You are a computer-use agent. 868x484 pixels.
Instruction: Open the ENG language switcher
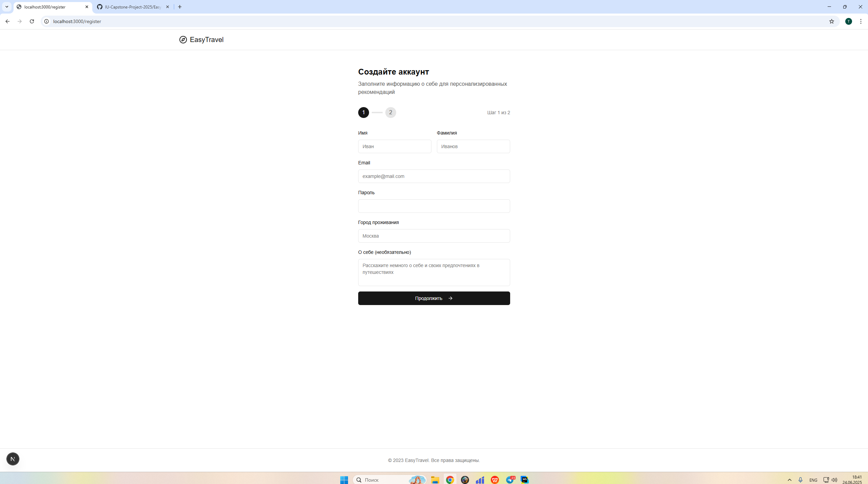click(x=813, y=480)
